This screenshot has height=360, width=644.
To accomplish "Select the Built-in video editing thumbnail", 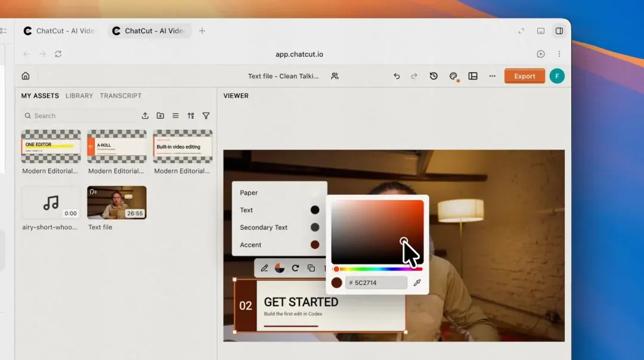I will click(183, 147).
